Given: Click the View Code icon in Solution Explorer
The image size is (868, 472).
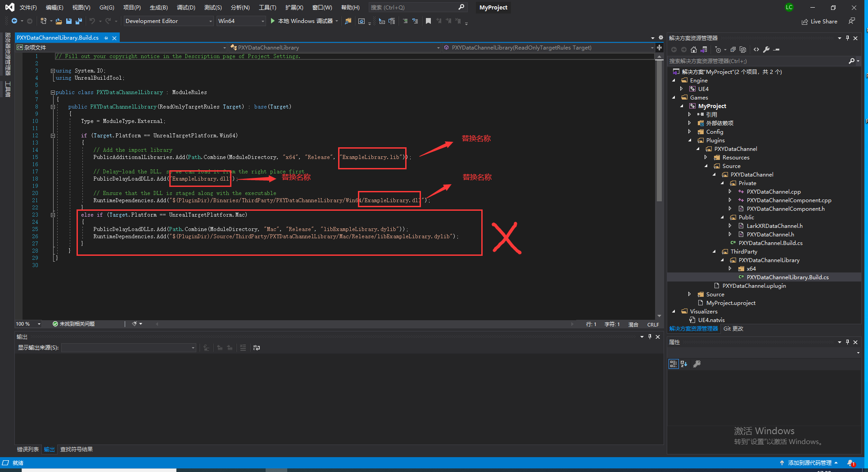Looking at the screenshot, I should pos(756,50).
